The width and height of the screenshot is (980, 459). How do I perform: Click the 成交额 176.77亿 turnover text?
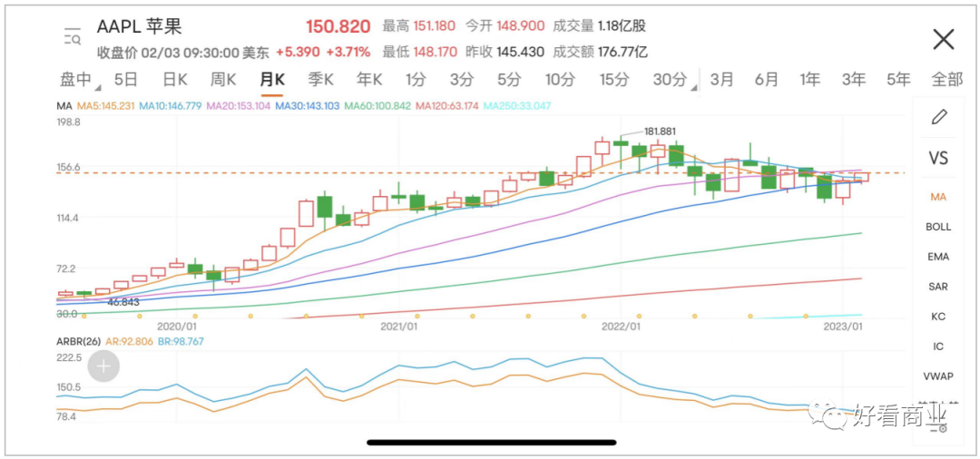(600, 52)
